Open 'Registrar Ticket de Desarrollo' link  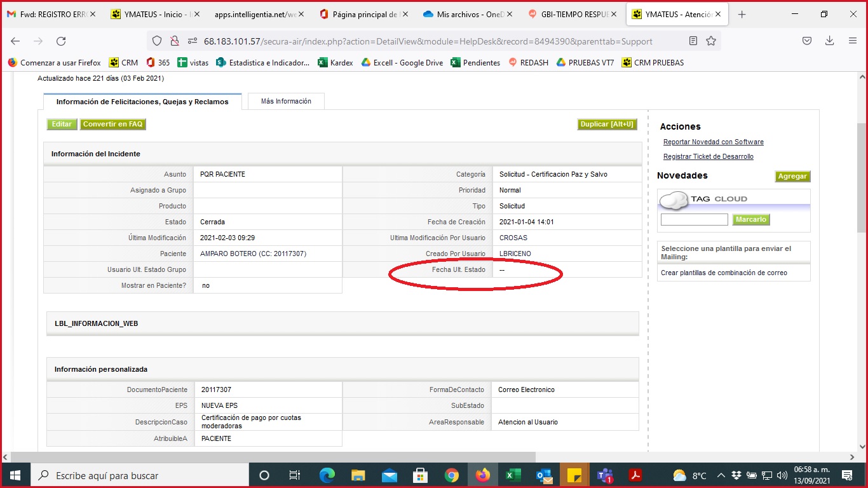tap(709, 157)
